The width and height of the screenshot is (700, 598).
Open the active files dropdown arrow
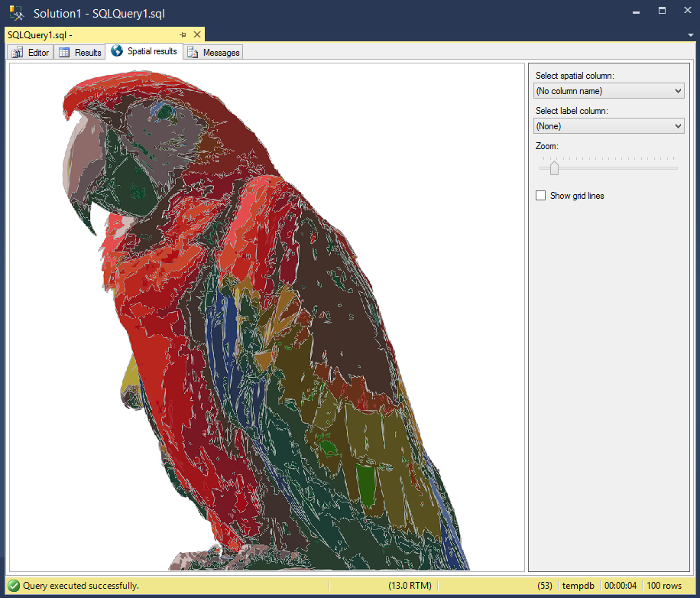(x=691, y=34)
